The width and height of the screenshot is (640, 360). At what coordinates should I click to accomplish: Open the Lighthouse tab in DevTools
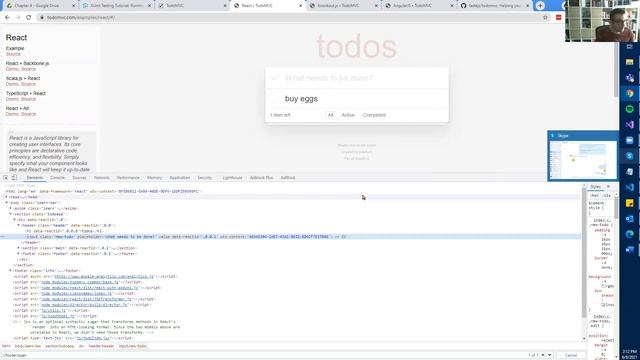click(232, 178)
